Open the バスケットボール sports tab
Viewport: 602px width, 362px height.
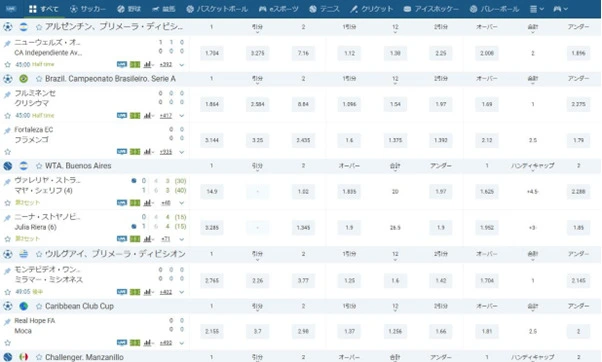(217, 9)
